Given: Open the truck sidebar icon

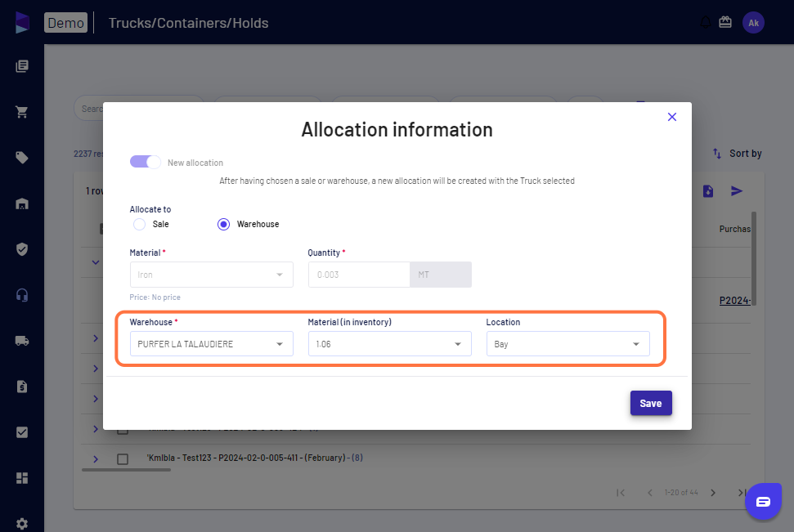Looking at the screenshot, I should click(x=22, y=341).
